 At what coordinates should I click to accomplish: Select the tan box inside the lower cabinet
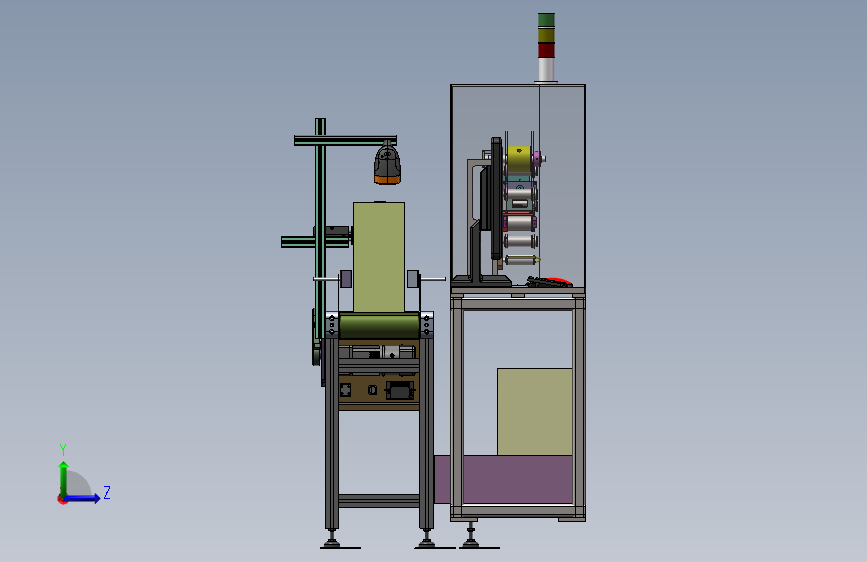coord(535,412)
